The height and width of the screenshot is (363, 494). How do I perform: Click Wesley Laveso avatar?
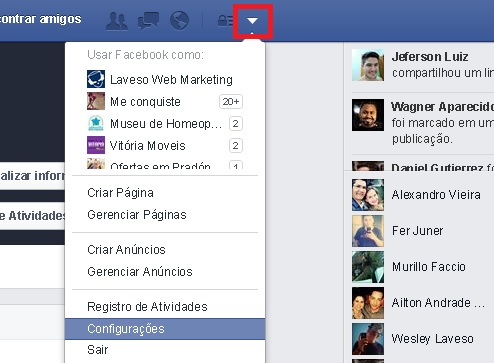(x=368, y=339)
